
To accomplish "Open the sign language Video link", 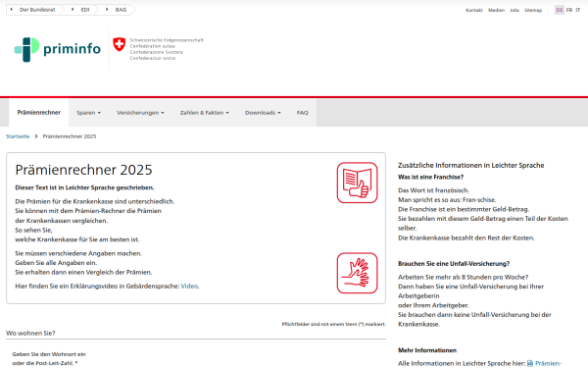I will pos(189,287).
